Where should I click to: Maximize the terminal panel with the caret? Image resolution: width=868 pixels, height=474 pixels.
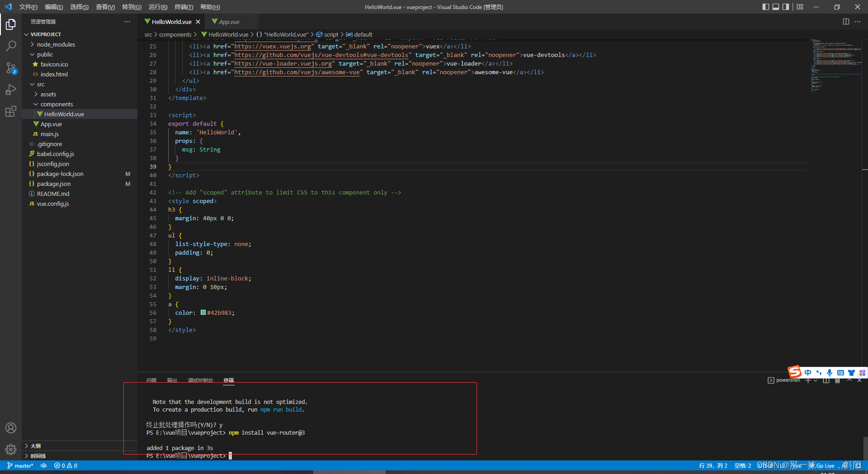pos(849,380)
